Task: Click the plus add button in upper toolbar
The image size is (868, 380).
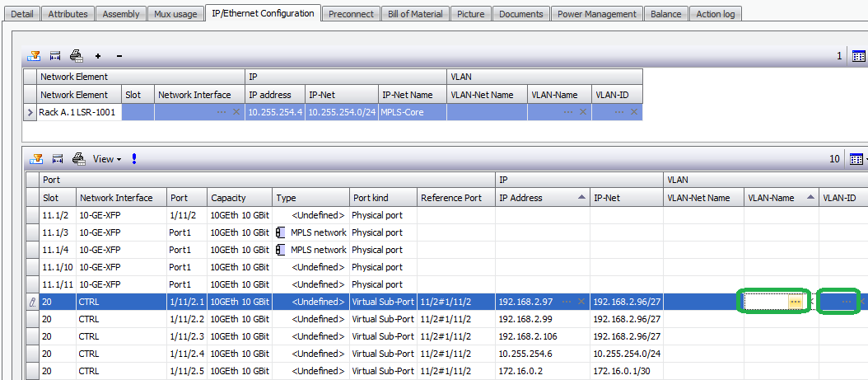Action: (x=98, y=56)
